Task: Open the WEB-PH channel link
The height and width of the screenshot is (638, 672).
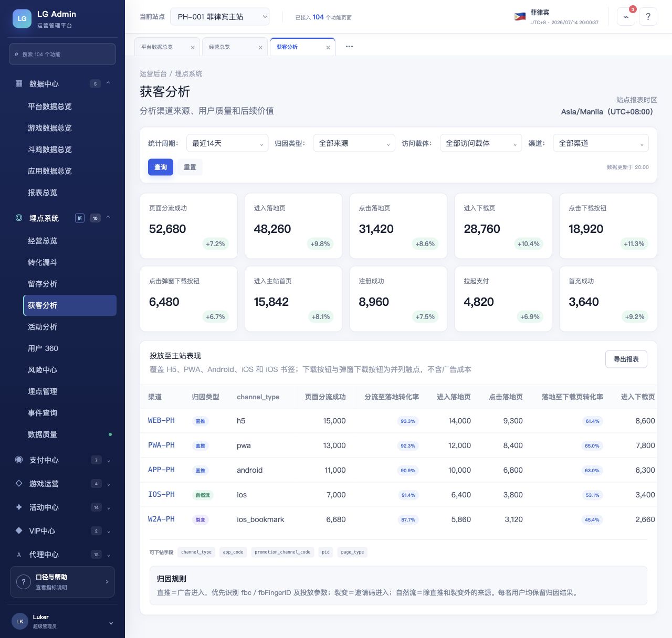Action: (161, 421)
